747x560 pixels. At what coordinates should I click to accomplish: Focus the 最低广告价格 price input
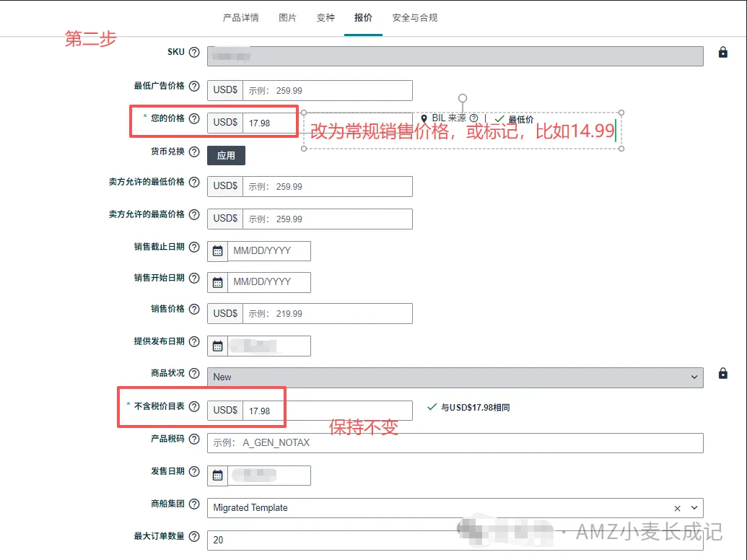click(x=327, y=90)
